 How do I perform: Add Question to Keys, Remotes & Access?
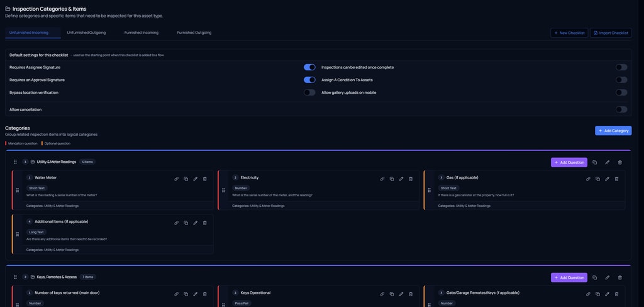coord(569,277)
